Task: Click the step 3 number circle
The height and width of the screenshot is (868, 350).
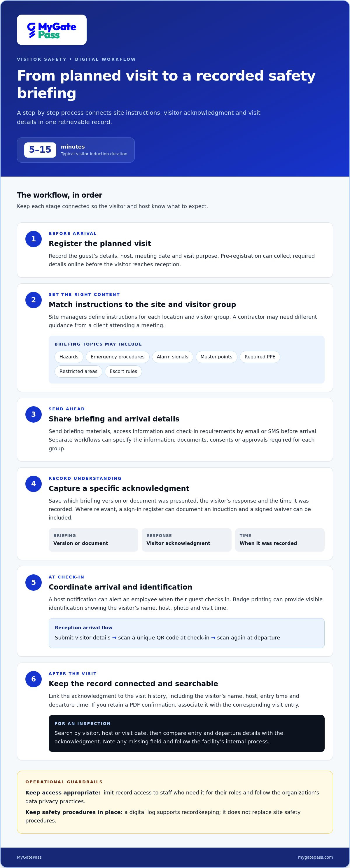Action: [33, 414]
